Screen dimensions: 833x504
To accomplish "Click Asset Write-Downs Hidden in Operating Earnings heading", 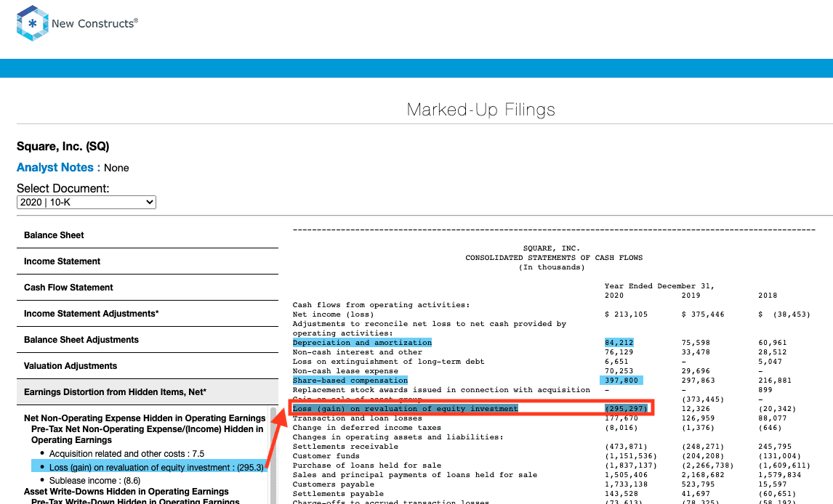I will [x=126, y=491].
